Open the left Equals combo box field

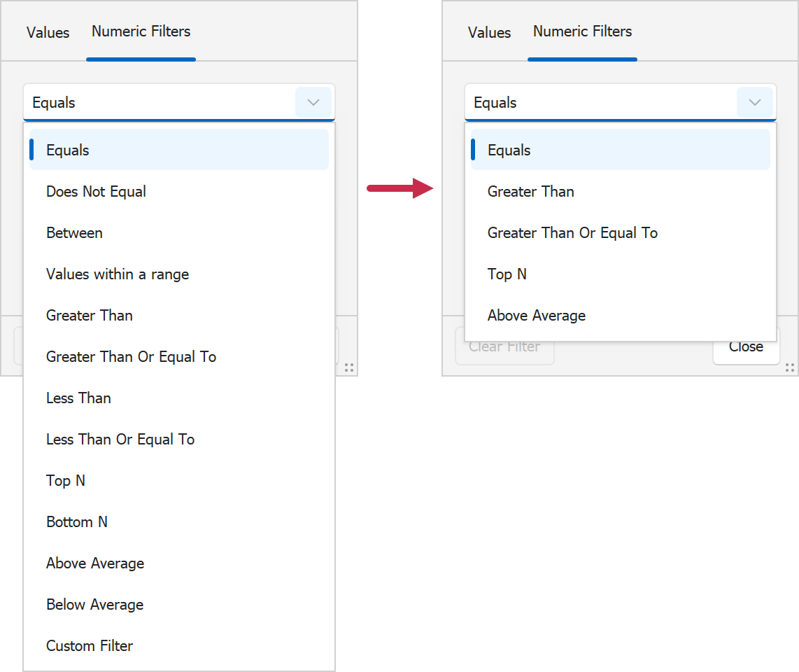coord(160,103)
